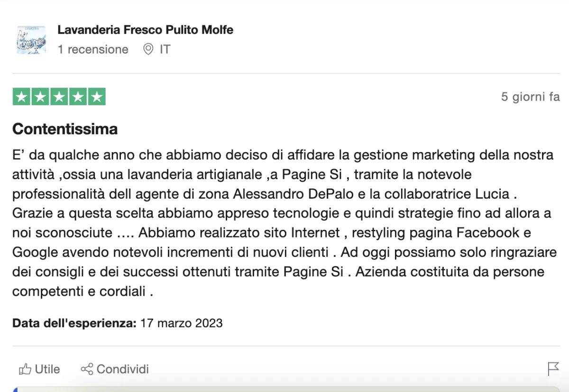
Task: Click the '5 giorni fa' timestamp
Action: 530,97
